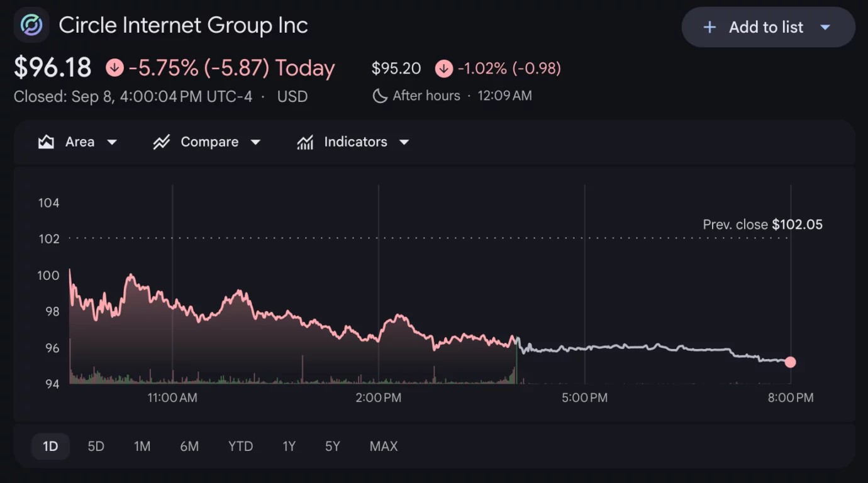Switch chart to 1M range

(142, 447)
